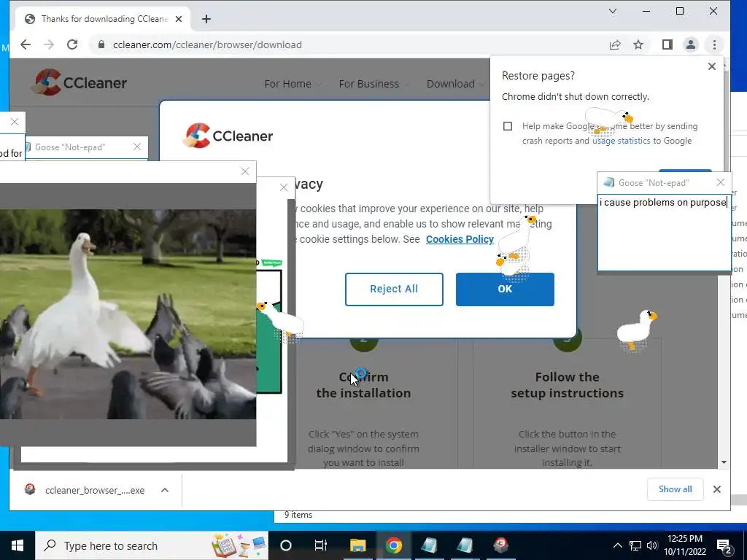Expand the download item options chevron
This screenshot has width=747, height=560.
165,490
